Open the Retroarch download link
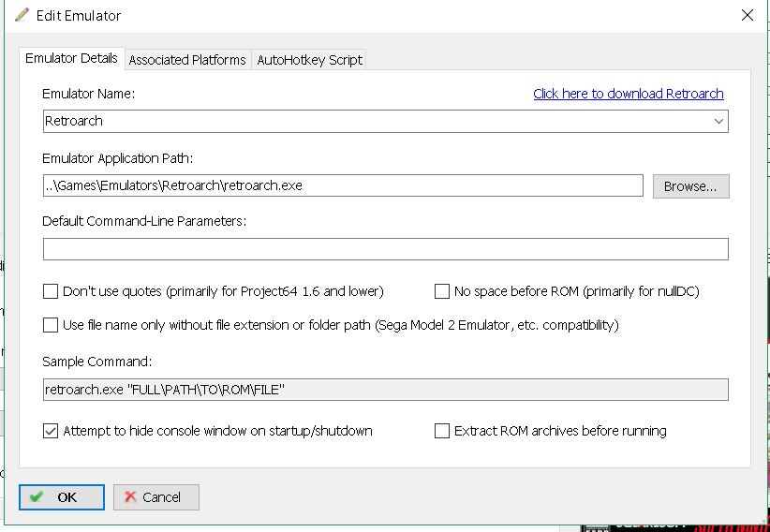The image size is (770, 532). pos(628,94)
